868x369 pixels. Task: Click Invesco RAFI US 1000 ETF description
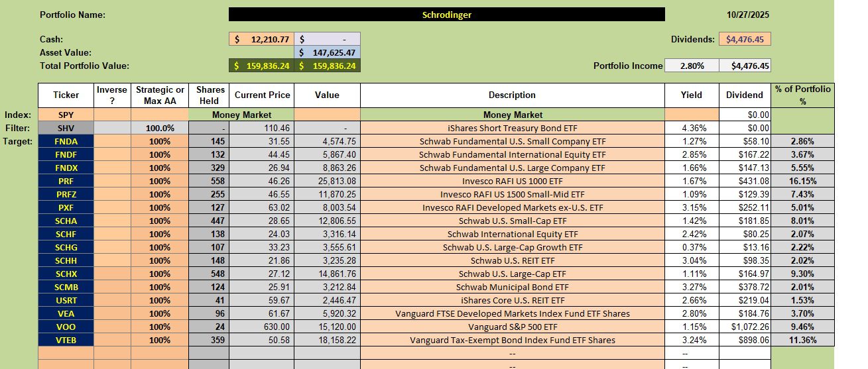512,181
